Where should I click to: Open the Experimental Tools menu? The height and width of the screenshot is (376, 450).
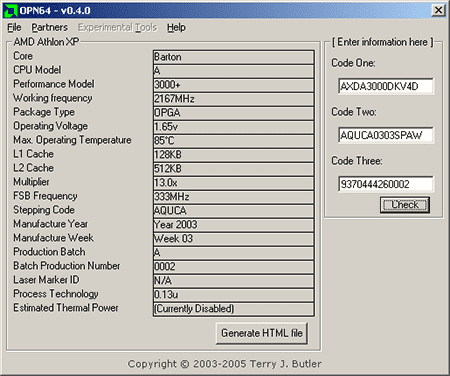tap(117, 27)
